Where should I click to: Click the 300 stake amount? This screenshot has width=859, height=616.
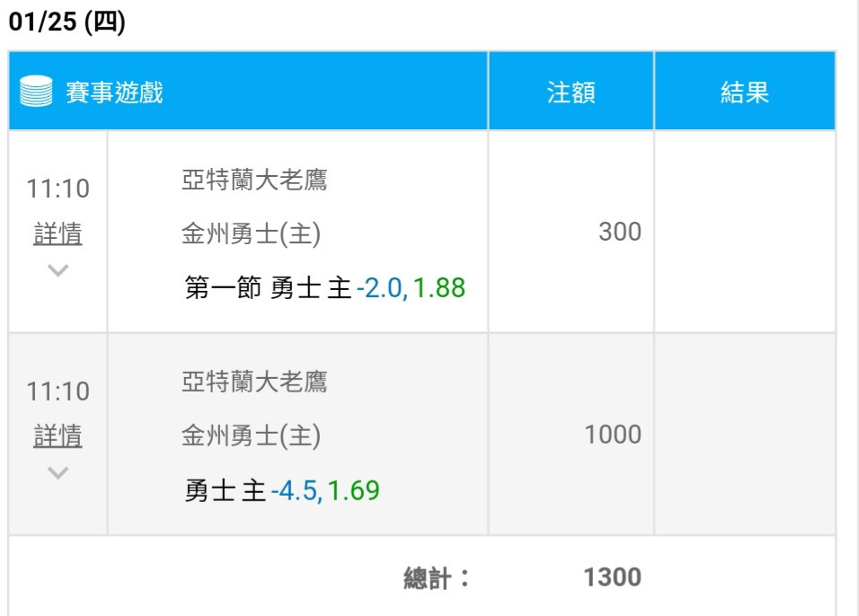tap(620, 232)
